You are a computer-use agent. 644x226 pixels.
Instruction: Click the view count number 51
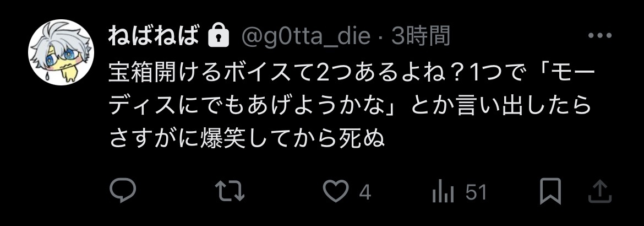click(x=476, y=193)
